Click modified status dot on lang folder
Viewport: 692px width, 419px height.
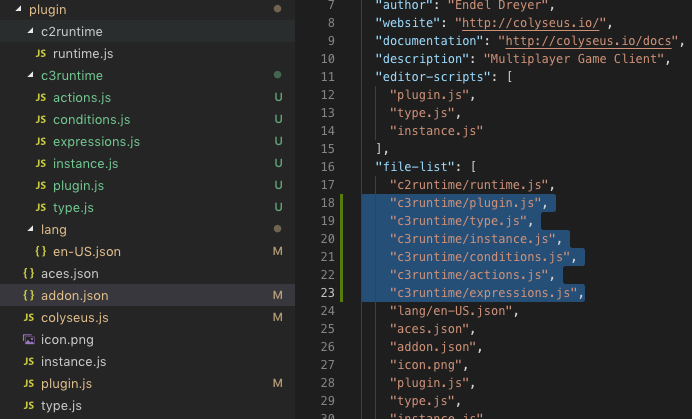(278, 229)
